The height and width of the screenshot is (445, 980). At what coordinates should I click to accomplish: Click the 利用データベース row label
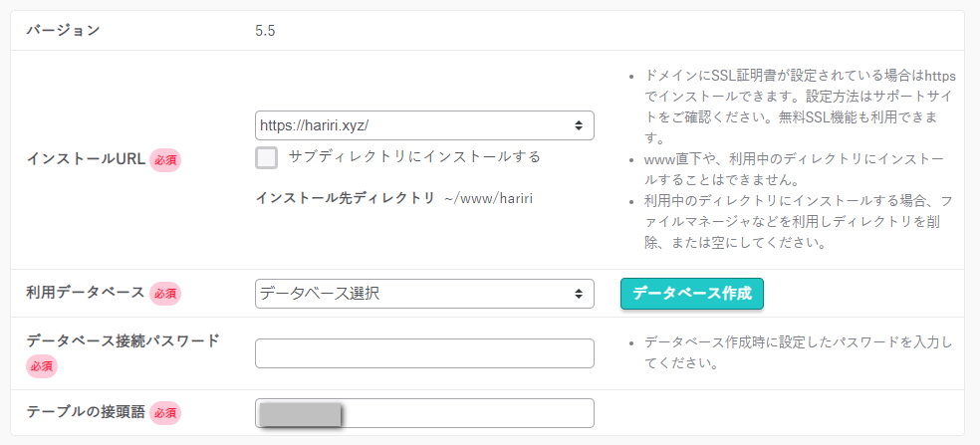click(86, 292)
